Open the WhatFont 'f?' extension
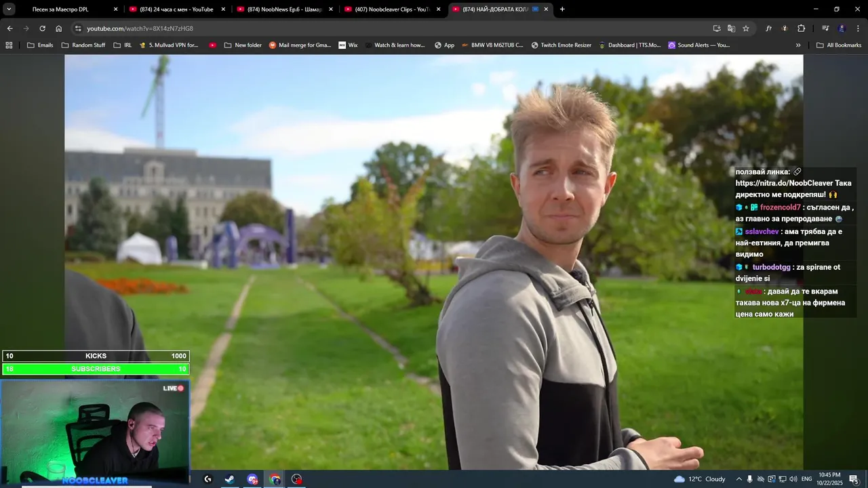This screenshot has width=868, height=488. (x=768, y=28)
